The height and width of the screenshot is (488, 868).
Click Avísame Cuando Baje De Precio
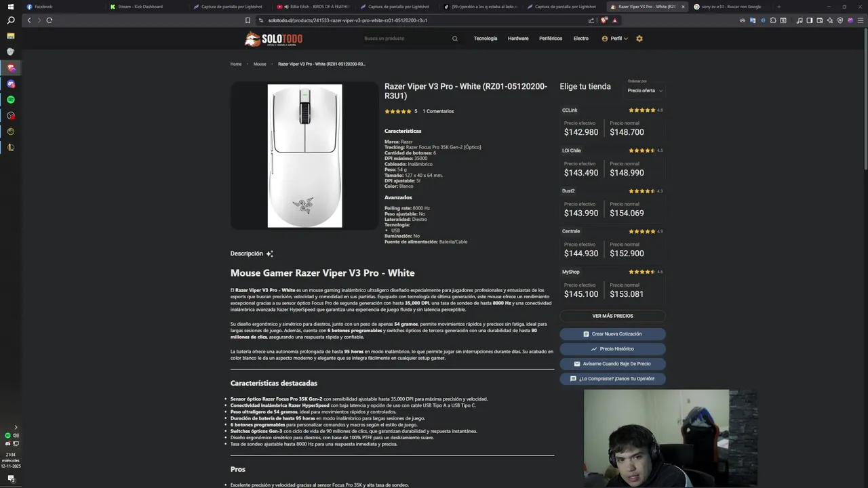[x=612, y=364]
